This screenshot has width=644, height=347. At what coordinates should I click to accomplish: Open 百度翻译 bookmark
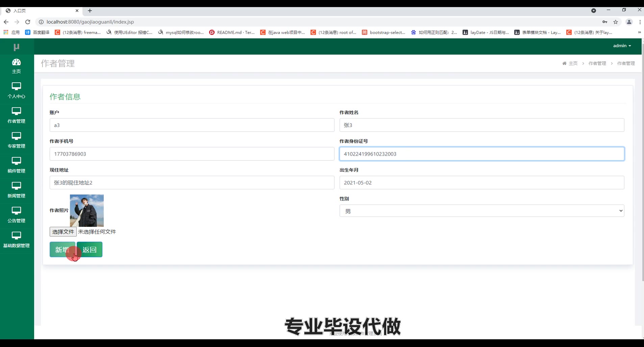[x=38, y=32]
